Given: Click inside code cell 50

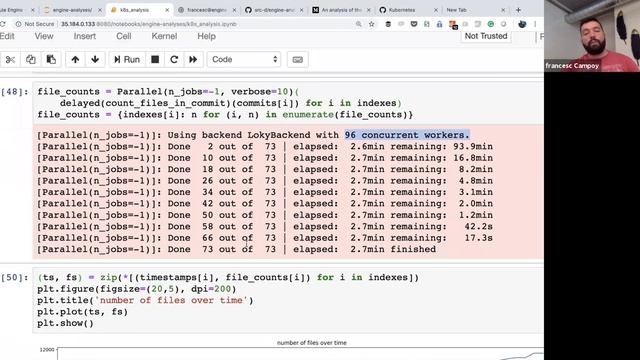Looking at the screenshot, I should (288, 300).
